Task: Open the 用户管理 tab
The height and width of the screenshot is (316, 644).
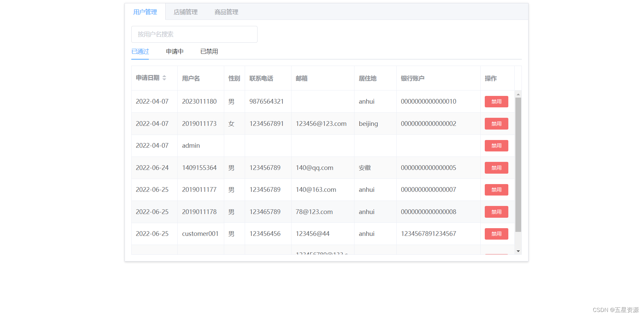Action: pyautogui.click(x=145, y=12)
